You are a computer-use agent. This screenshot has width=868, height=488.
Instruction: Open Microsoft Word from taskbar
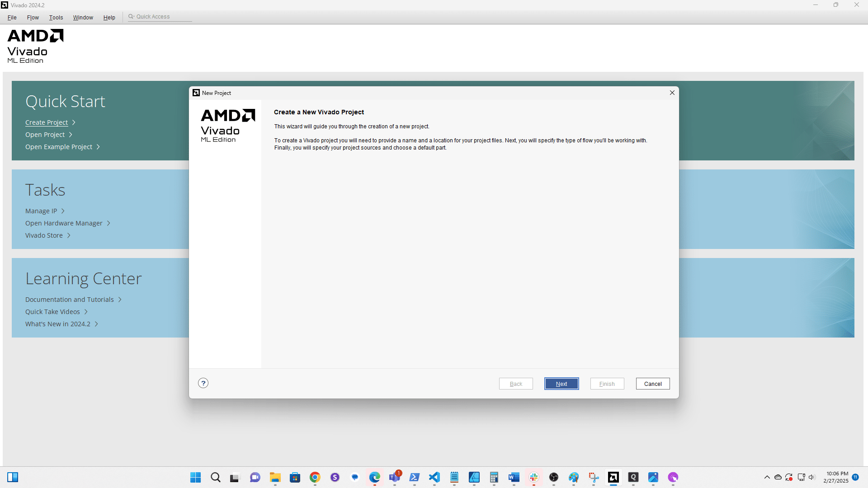coord(514,477)
